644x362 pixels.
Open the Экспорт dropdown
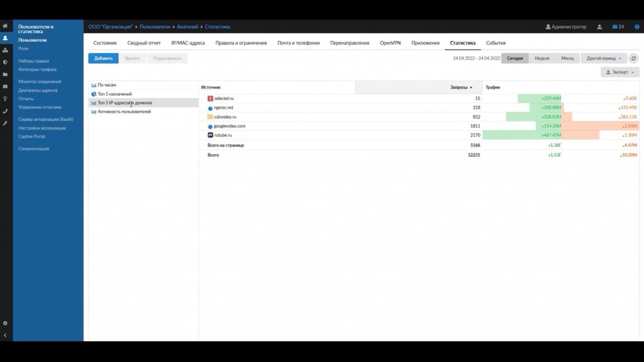pos(620,72)
